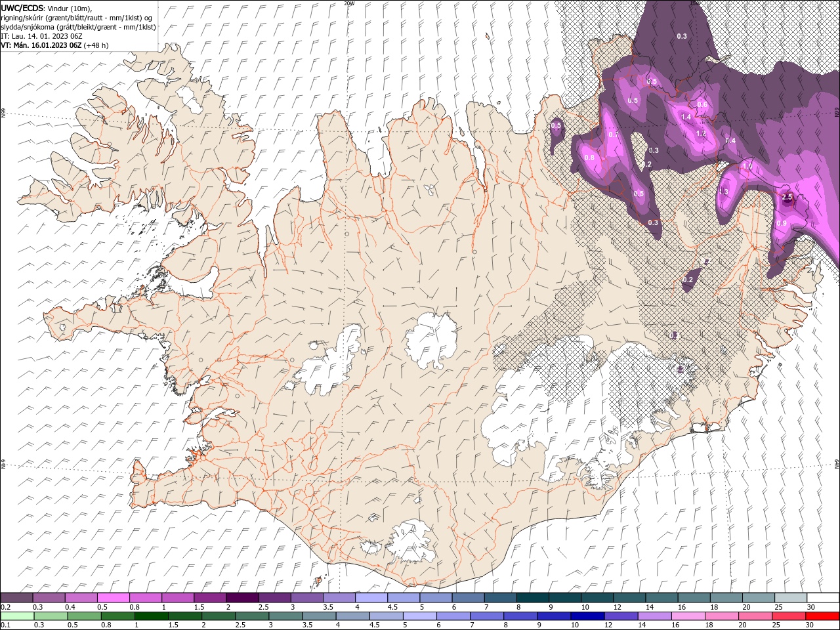Click the '4.5' label under the snow legend
Image resolution: width=840 pixels, height=630 pixels.
click(x=392, y=607)
